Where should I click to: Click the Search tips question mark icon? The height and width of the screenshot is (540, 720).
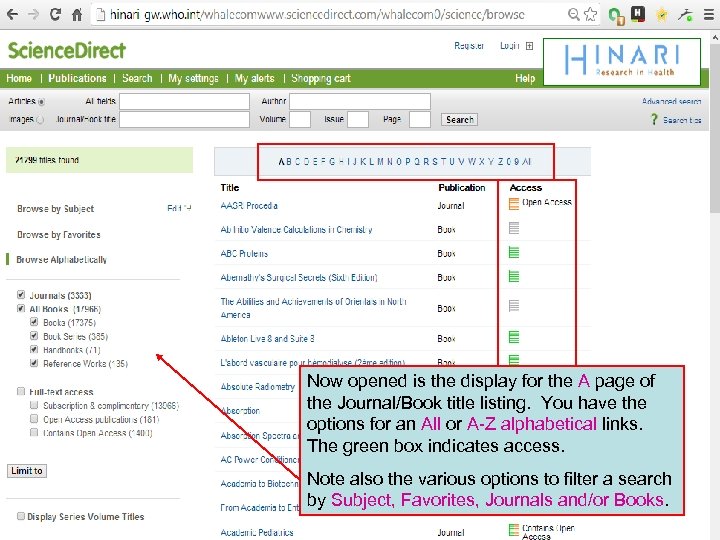tap(654, 119)
